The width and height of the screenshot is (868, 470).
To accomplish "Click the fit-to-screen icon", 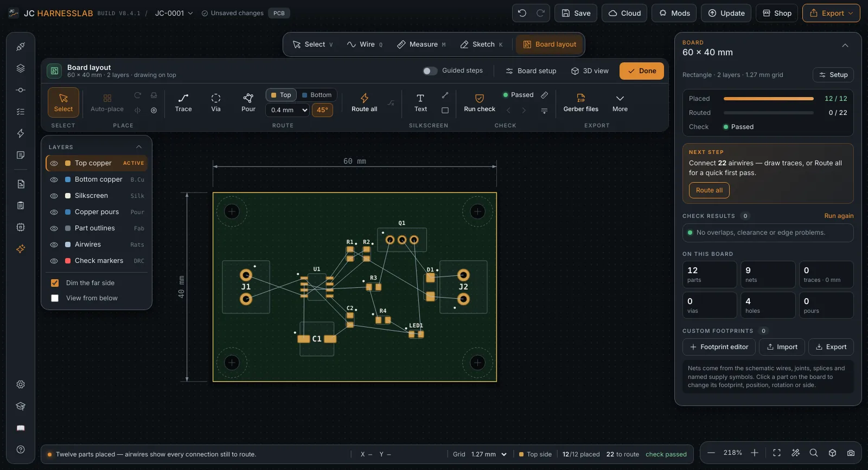I will [777, 453].
